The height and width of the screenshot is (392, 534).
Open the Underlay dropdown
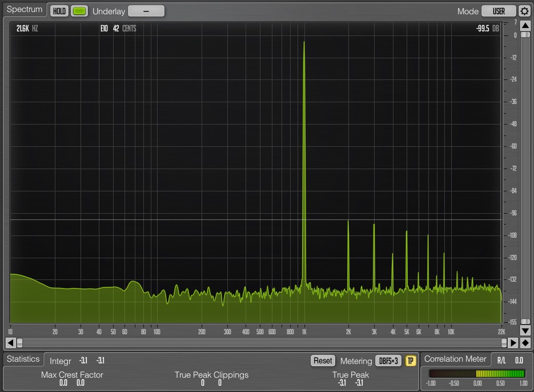pos(146,11)
